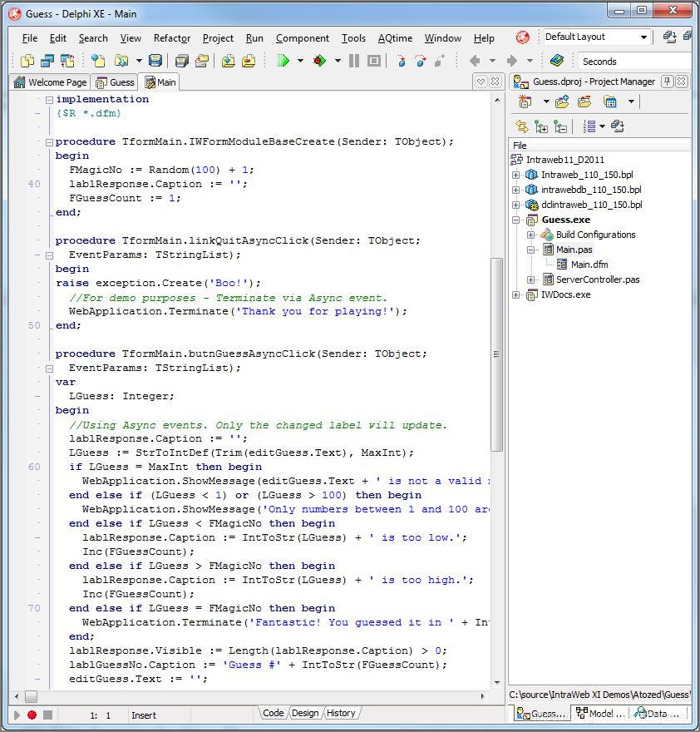The width and height of the screenshot is (700, 732).
Task: Click the Back navigation arrow icon
Action: tap(475, 61)
